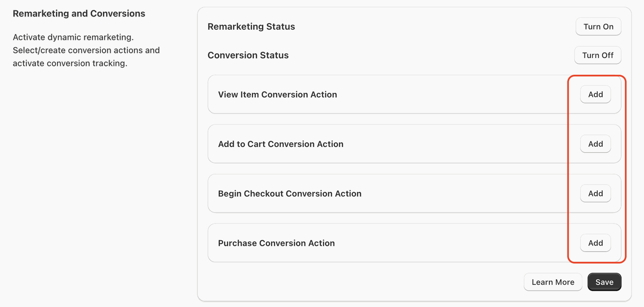Click empty area in Purchase Conversion card
Screen dimensions: 644x307
pos(453,243)
